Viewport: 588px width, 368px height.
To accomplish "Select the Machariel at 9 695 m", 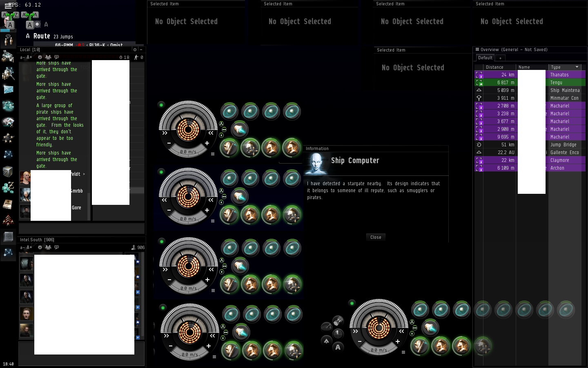I will [x=530, y=137].
